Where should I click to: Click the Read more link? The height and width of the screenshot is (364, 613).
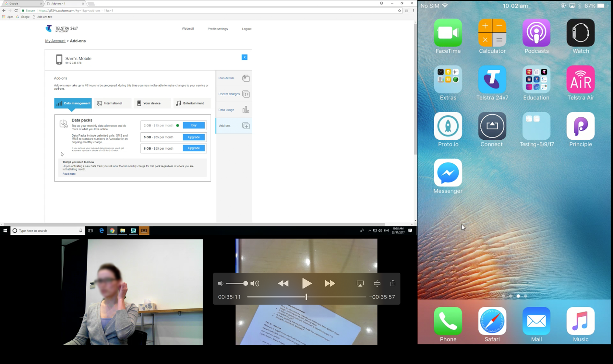pos(69,174)
